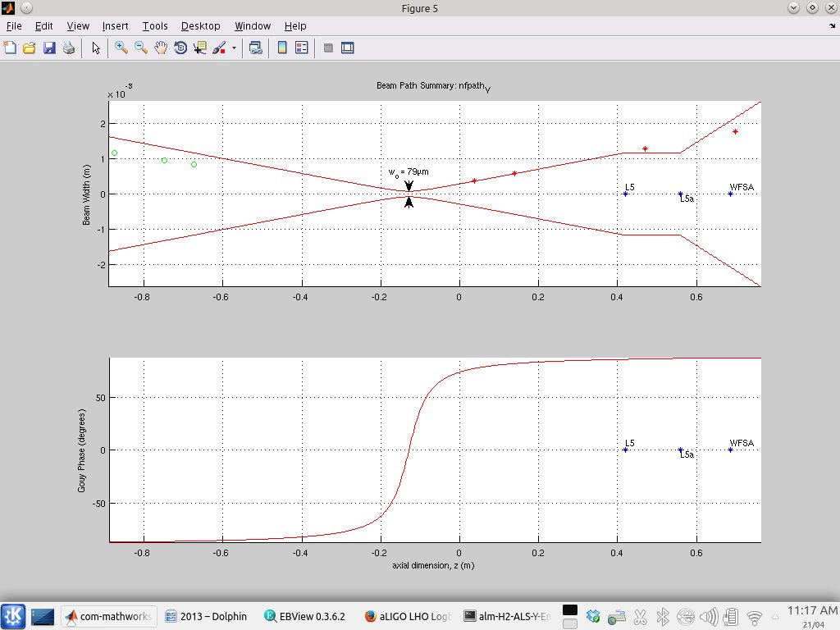
Task: Open a file using the folder icon
Action: tap(29, 48)
